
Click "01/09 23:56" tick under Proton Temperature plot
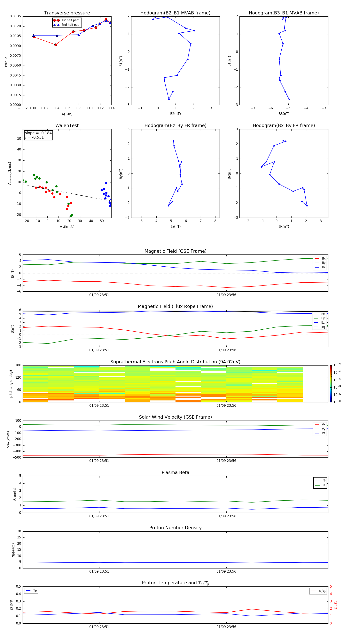226,627
